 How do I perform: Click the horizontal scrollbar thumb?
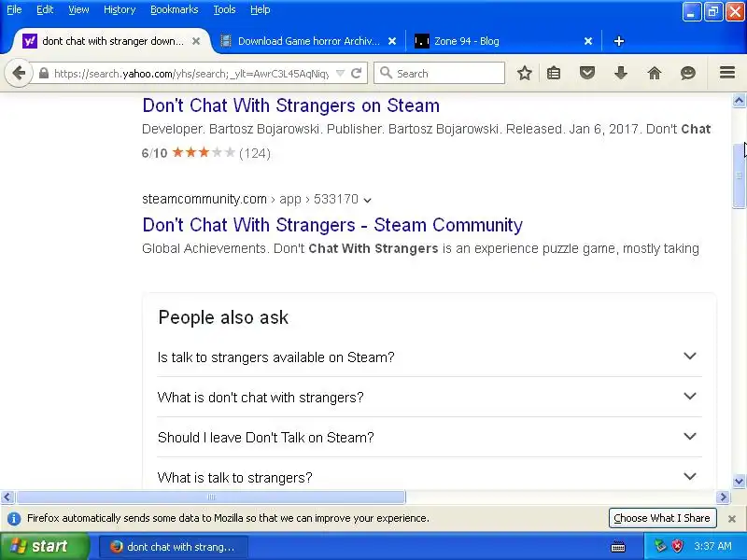[211, 497]
